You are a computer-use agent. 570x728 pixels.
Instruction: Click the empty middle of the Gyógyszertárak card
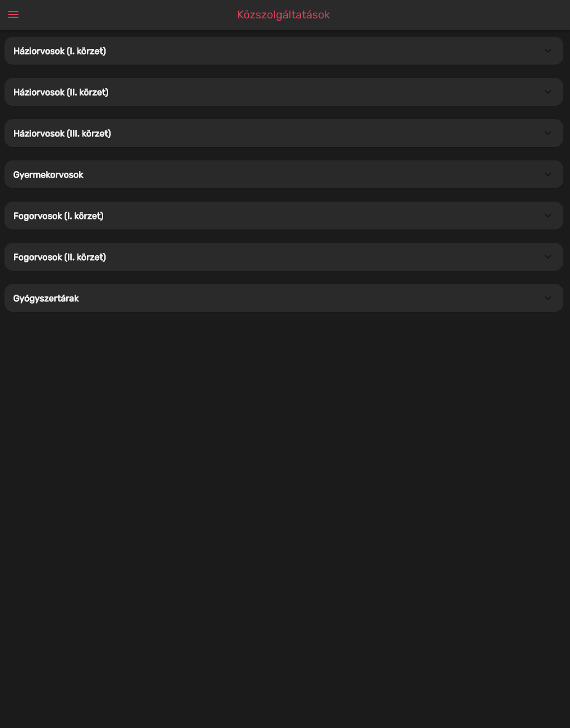click(x=312, y=298)
